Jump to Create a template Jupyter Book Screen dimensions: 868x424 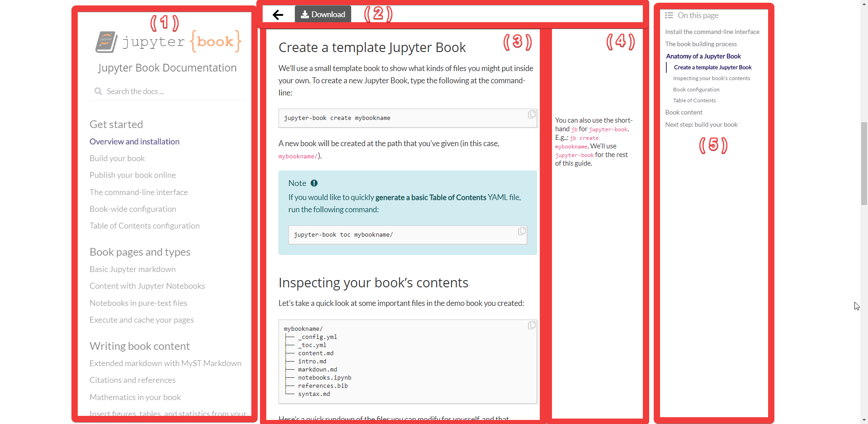tap(712, 67)
